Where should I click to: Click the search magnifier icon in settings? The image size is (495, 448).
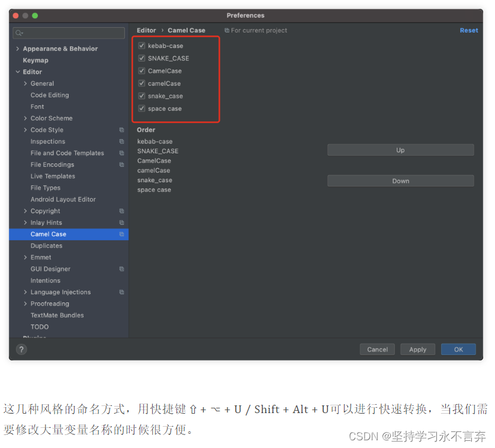pos(19,33)
